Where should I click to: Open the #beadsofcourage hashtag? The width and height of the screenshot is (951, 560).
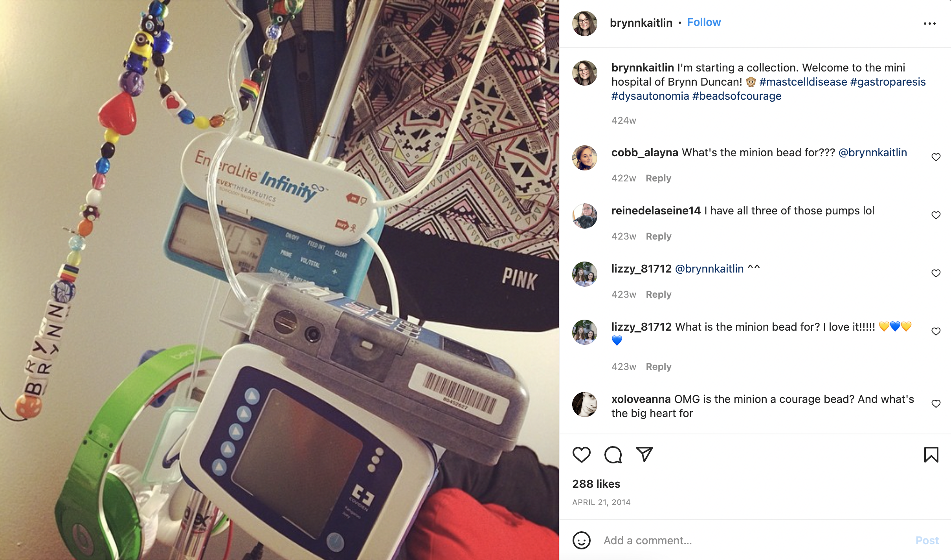click(737, 96)
